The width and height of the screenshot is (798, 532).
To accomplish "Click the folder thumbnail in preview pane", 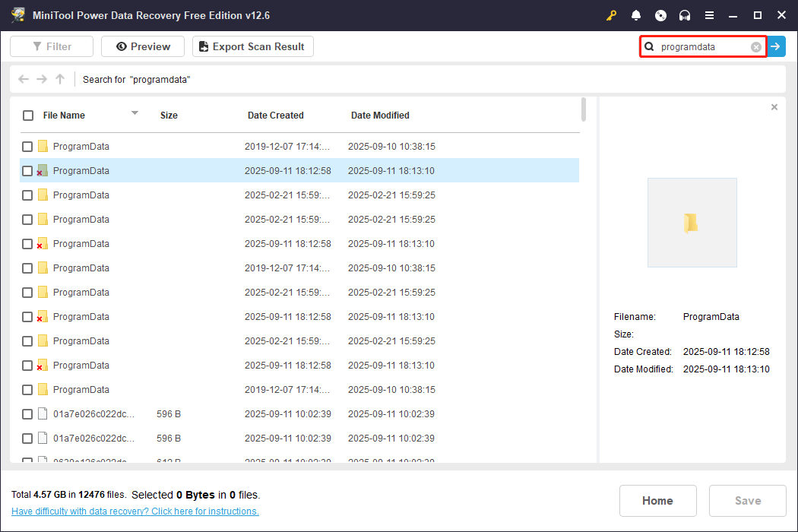I will point(692,223).
